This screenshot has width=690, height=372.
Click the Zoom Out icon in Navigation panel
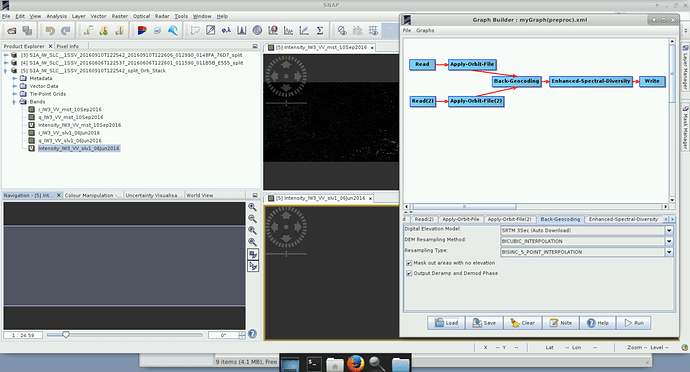point(253,219)
